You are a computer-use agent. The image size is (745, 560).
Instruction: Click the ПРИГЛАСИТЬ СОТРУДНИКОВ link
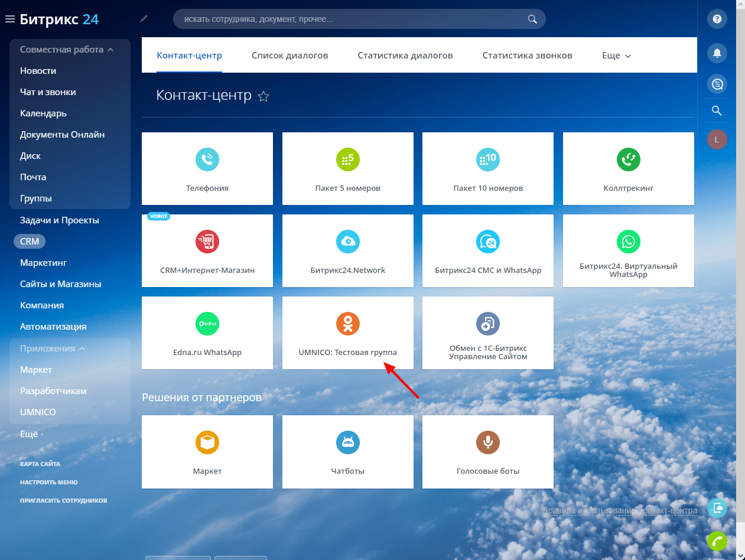pyautogui.click(x=63, y=500)
